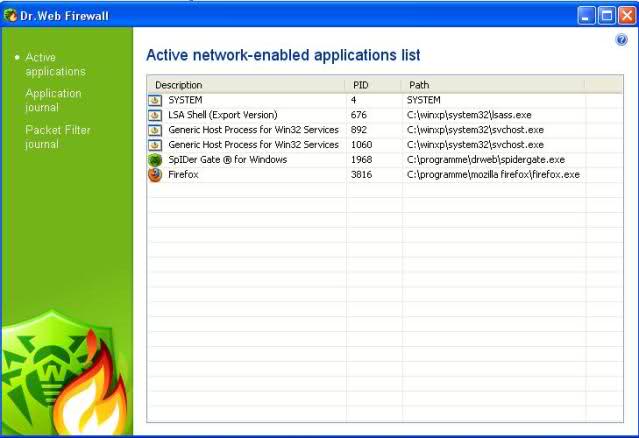Click the icon for svchost PID 1060

pyautogui.click(x=155, y=145)
